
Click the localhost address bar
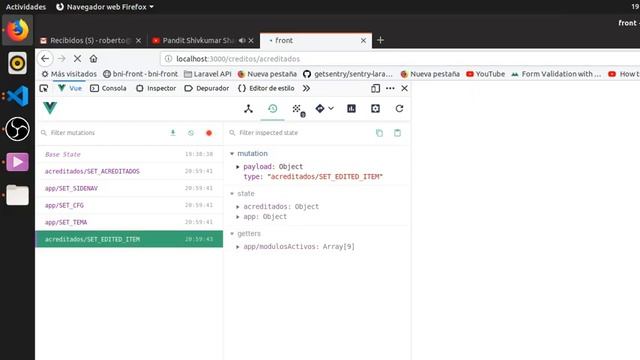(400, 59)
